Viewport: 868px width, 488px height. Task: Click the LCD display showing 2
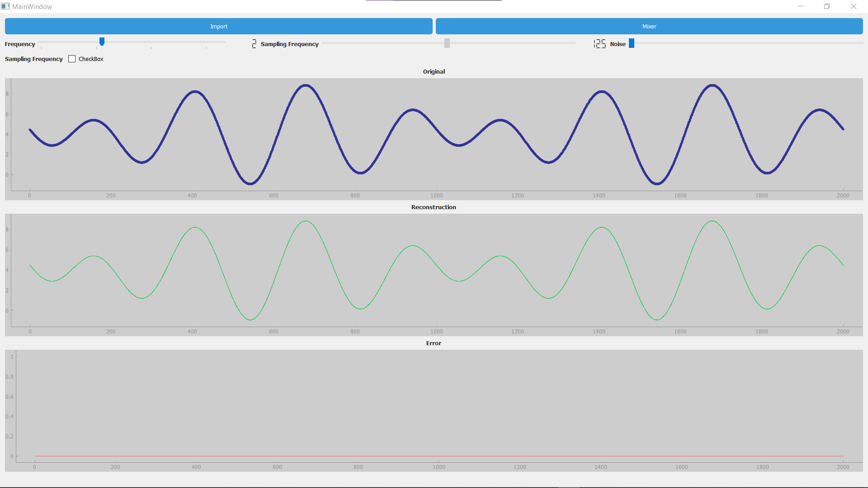254,43
